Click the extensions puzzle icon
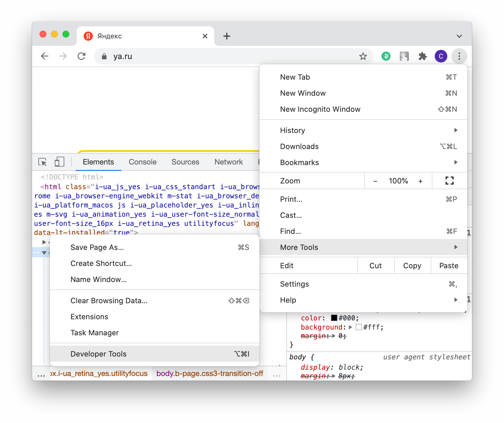Image resolution: width=504 pixels, height=423 pixels. [x=422, y=56]
